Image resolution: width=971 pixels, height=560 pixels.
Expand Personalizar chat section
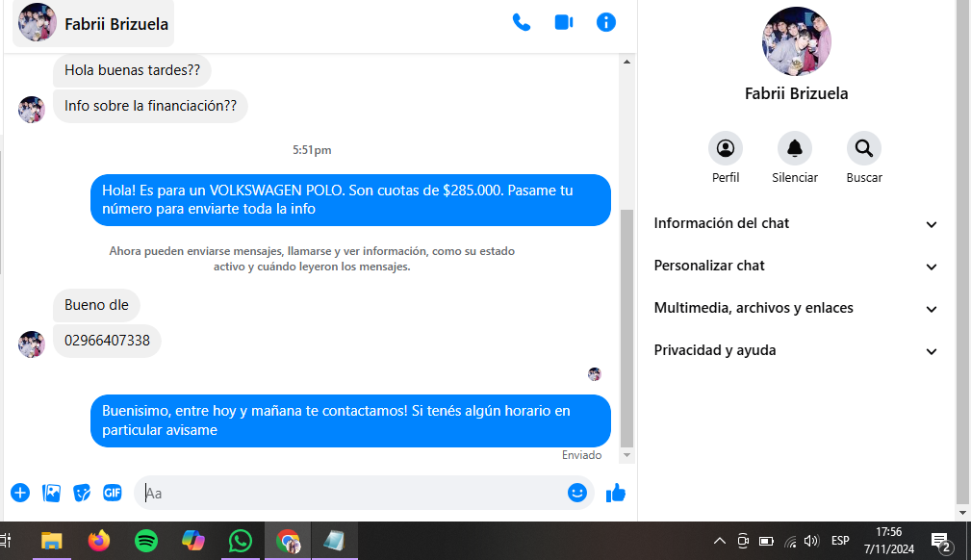795,266
